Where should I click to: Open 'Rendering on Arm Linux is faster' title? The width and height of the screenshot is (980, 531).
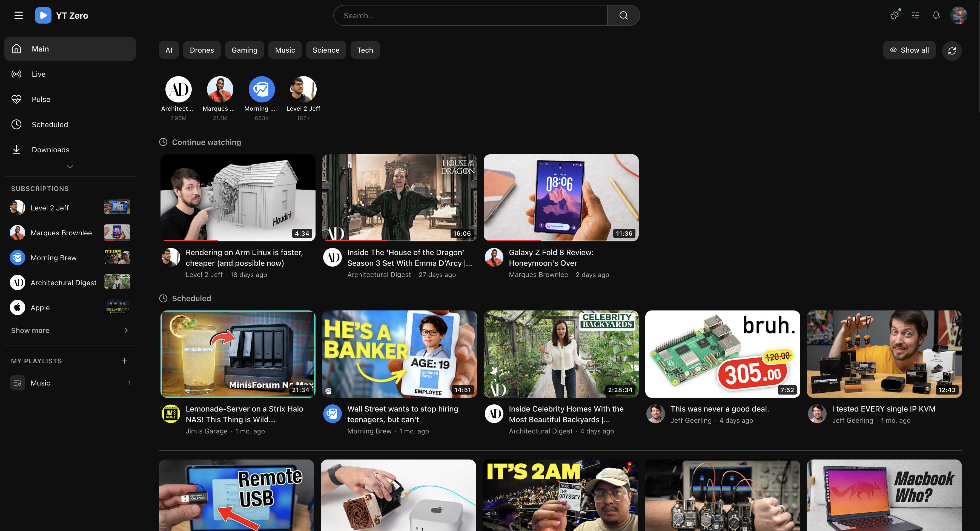(244, 258)
